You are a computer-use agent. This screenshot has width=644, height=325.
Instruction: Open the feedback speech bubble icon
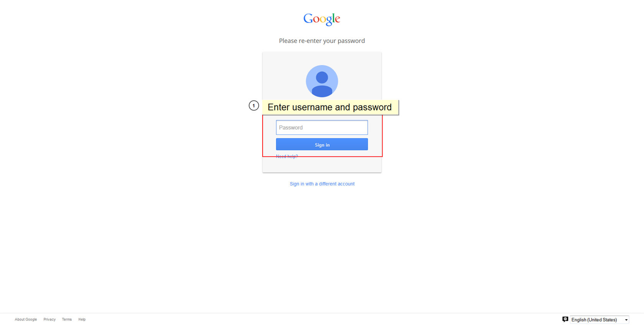(x=565, y=319)
